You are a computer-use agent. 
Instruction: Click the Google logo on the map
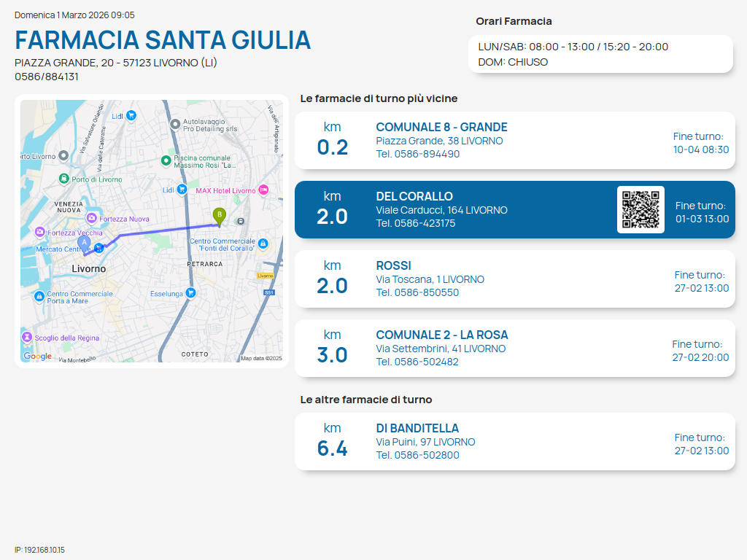37,356
